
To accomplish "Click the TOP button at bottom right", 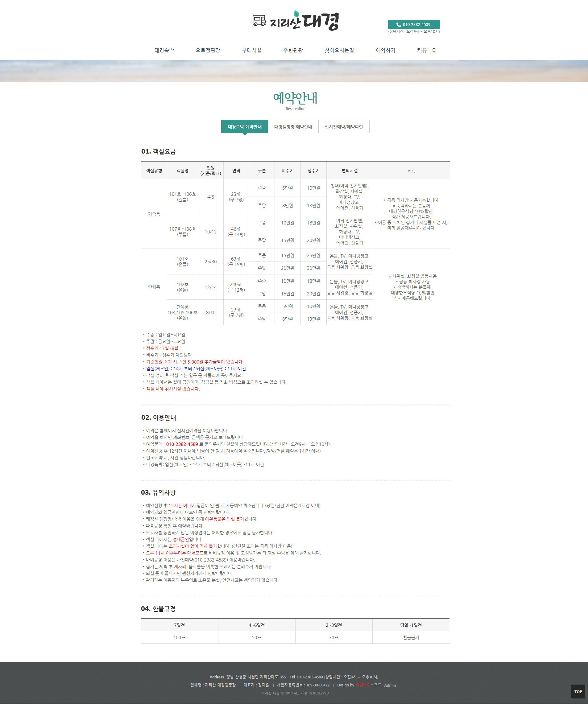I will point(578,692).
